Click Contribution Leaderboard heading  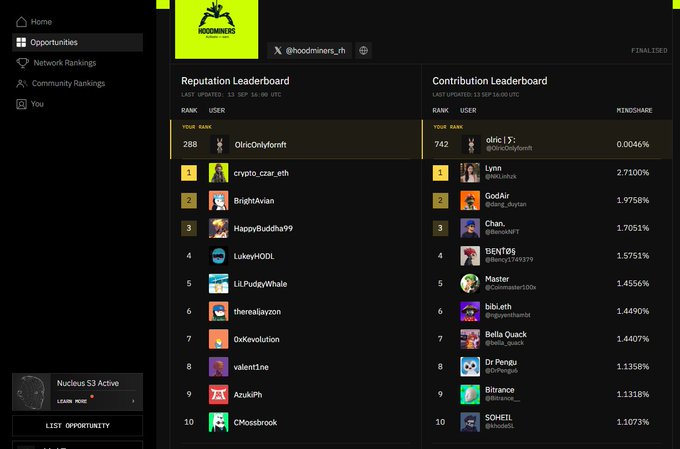point(490,81)
